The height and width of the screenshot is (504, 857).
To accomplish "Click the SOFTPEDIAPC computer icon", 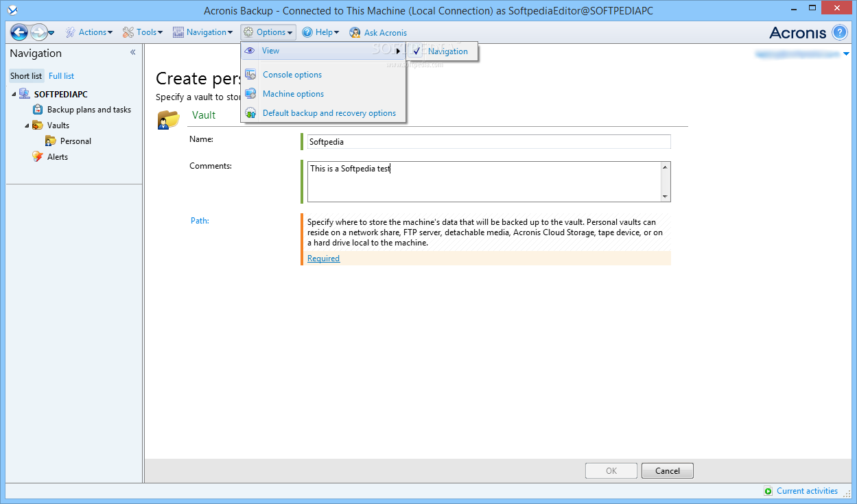I will (25, 94).
